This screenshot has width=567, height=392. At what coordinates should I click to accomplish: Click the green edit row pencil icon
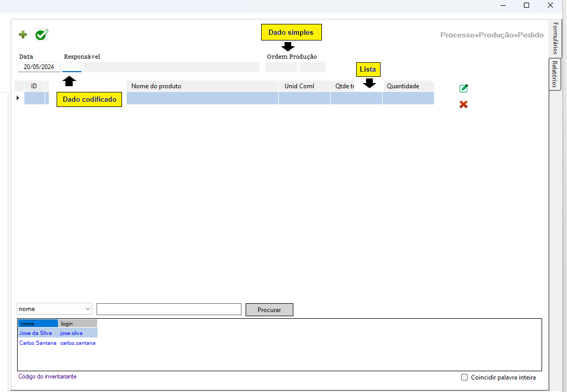(x=464, y=88)
